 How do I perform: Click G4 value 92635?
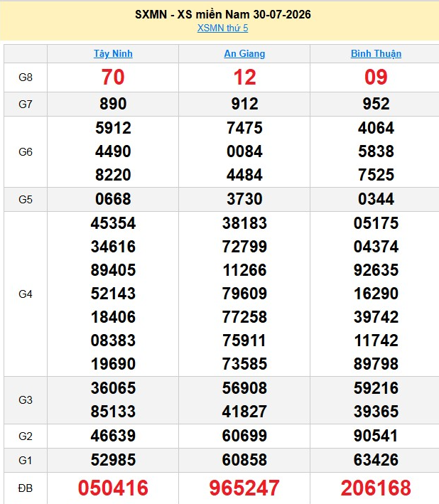coord(376,270)
